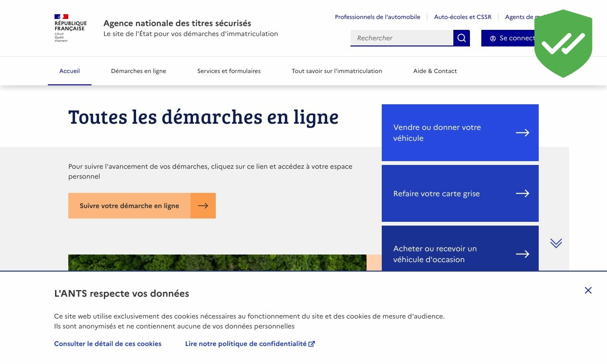Click the forest banner image

217,263
